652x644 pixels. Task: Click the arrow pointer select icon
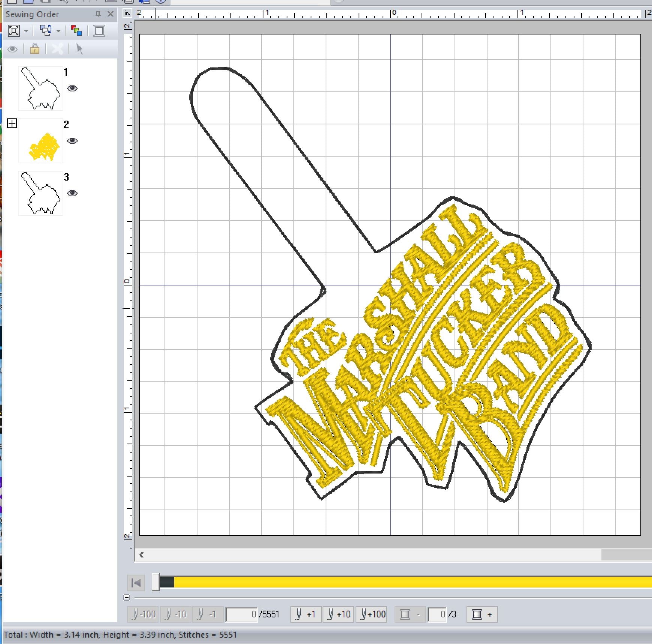pos(79,49)
